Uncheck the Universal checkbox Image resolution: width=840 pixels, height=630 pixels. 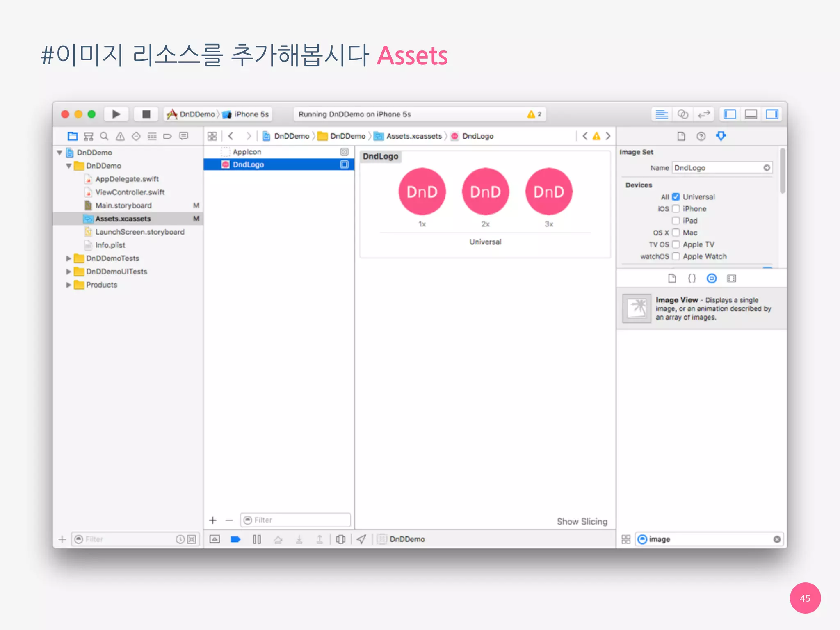pyautogui.click(x=676, y=197)
